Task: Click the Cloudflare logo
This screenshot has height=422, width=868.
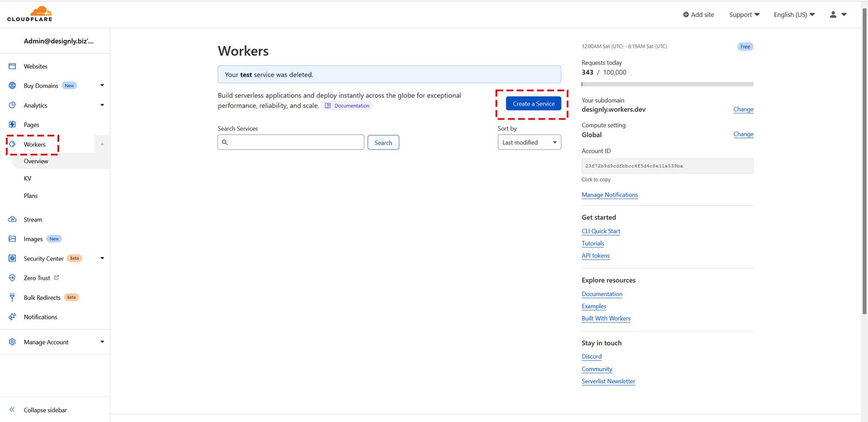Action: 30,14
